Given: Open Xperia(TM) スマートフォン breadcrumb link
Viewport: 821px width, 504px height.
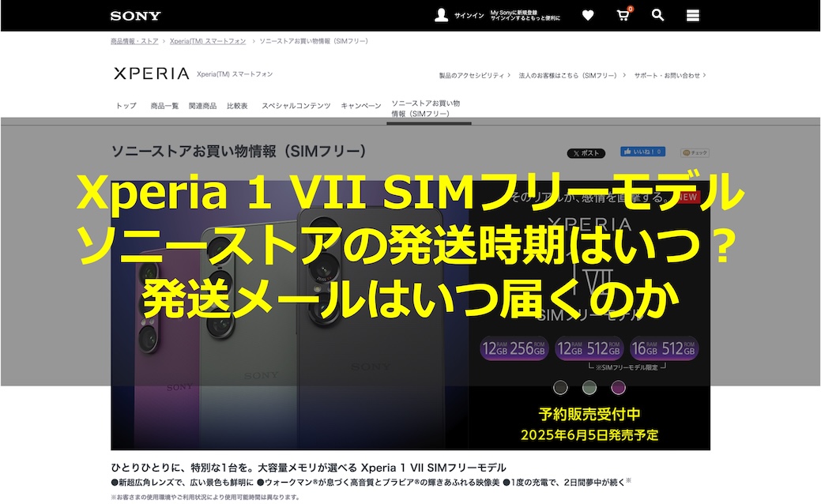Looking at the screenshot, I should (208, 41).
